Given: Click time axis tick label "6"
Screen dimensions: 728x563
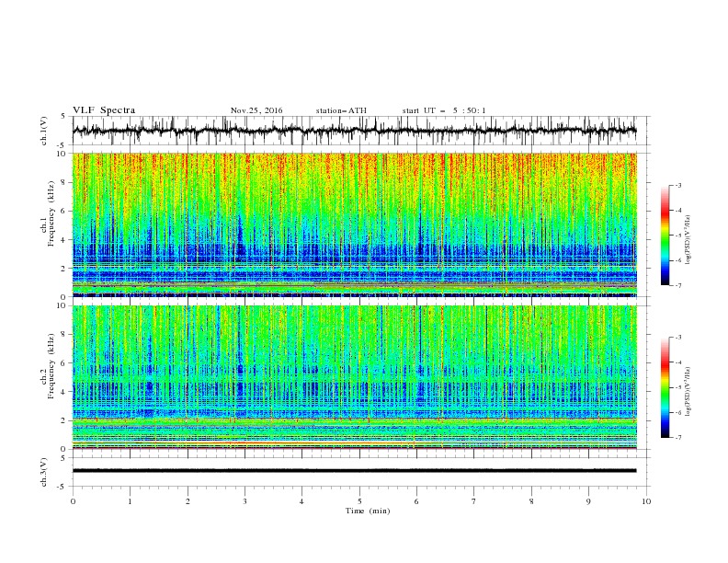Looking at the screenshot, I should tap(416, 501).
